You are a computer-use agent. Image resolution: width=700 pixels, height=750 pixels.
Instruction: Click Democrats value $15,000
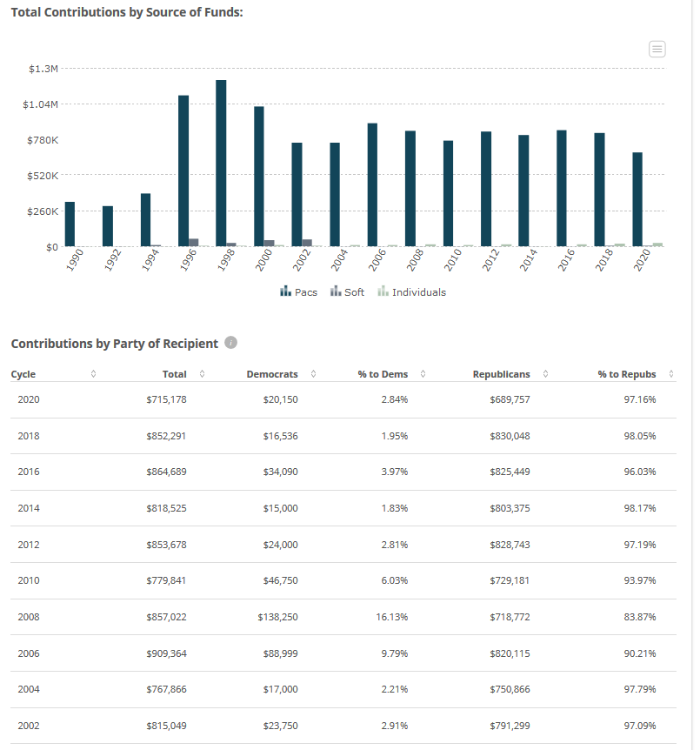pyautogui.click(x=280, y=508)
